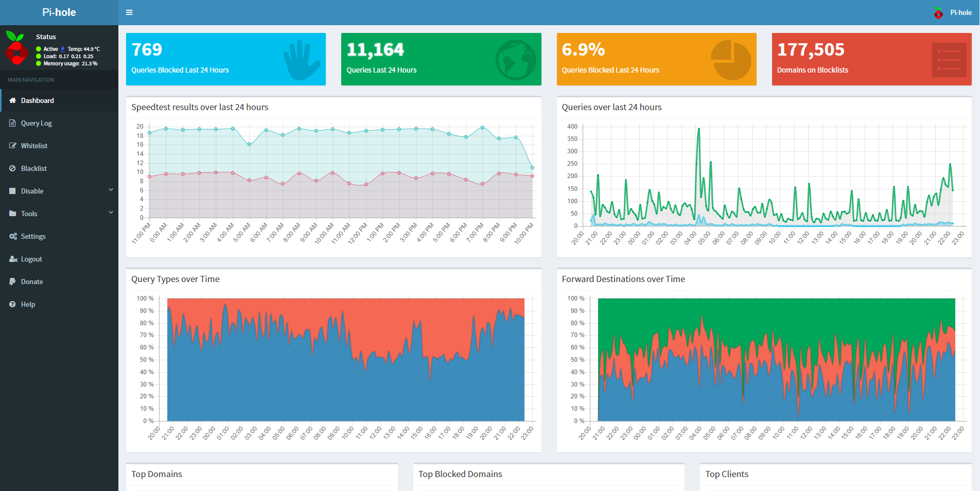Click the Speedtest results chart heading

(x=200, y=107)
